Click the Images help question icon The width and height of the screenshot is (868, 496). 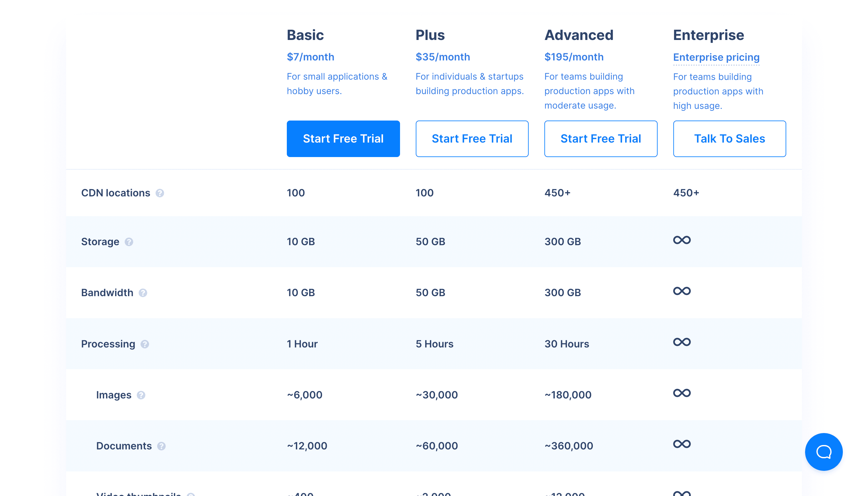pyautogui.click(x=141, y=395)
